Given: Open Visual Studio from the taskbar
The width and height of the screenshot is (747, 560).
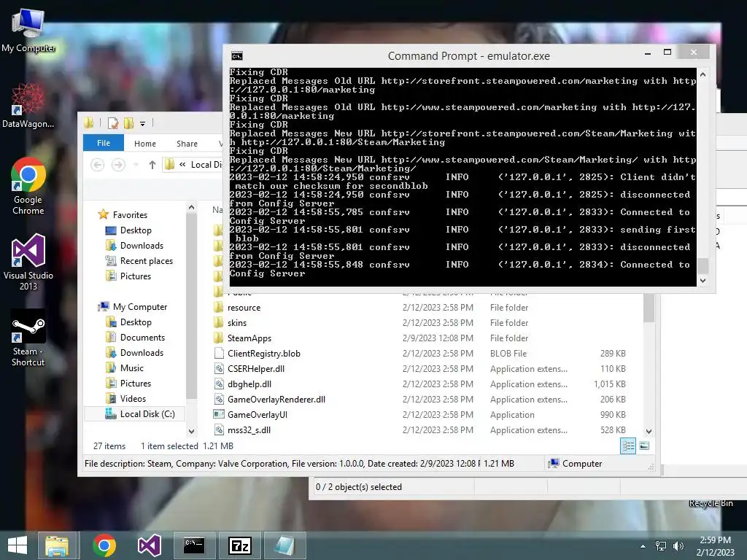Looking at the screenshot, I should 149,545.
